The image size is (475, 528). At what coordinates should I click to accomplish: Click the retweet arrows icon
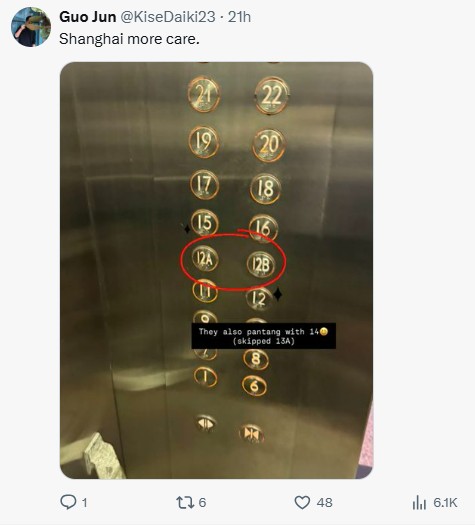click(x=185, y=502)
